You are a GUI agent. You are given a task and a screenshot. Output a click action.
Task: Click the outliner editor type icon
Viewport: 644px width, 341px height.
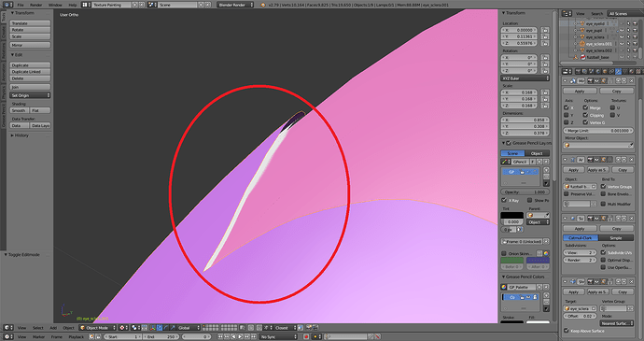pos(567,14)
